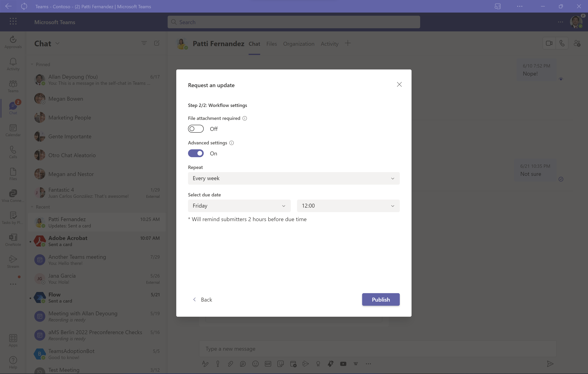The width and height of the screenshot is (588, 374).
Task: Click the Search box
Action: 294,22
